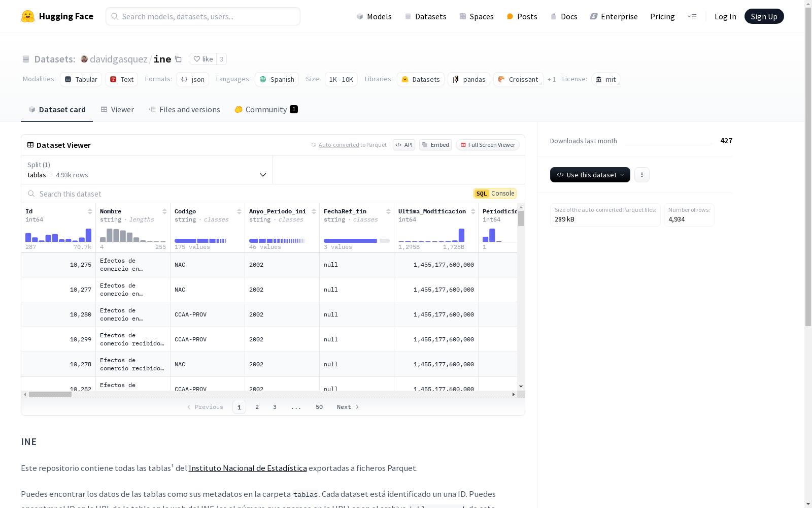Sort by the Anyo_Periodo_ini column arrows

tap(314, 211)
